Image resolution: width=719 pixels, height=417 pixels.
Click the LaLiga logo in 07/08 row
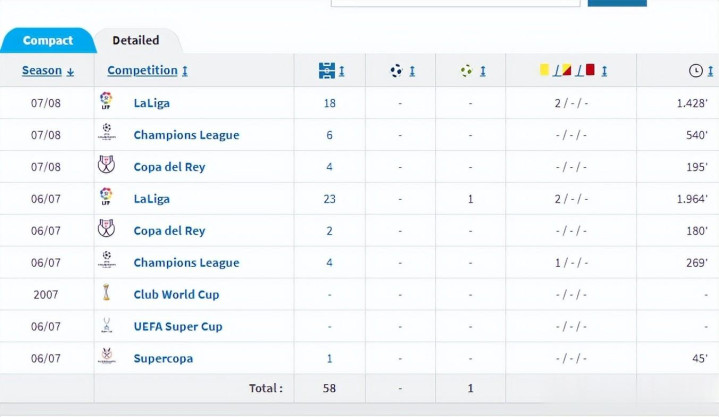(106, 102)
